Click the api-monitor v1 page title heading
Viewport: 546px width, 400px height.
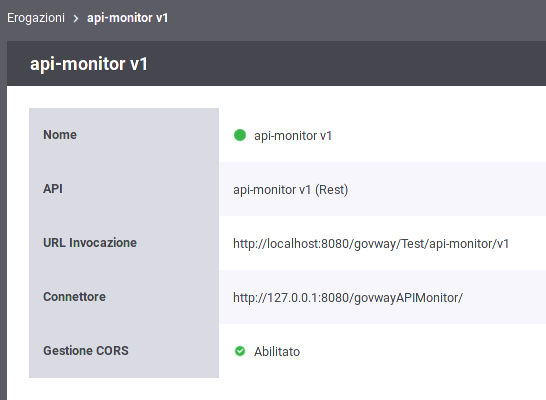89,64
